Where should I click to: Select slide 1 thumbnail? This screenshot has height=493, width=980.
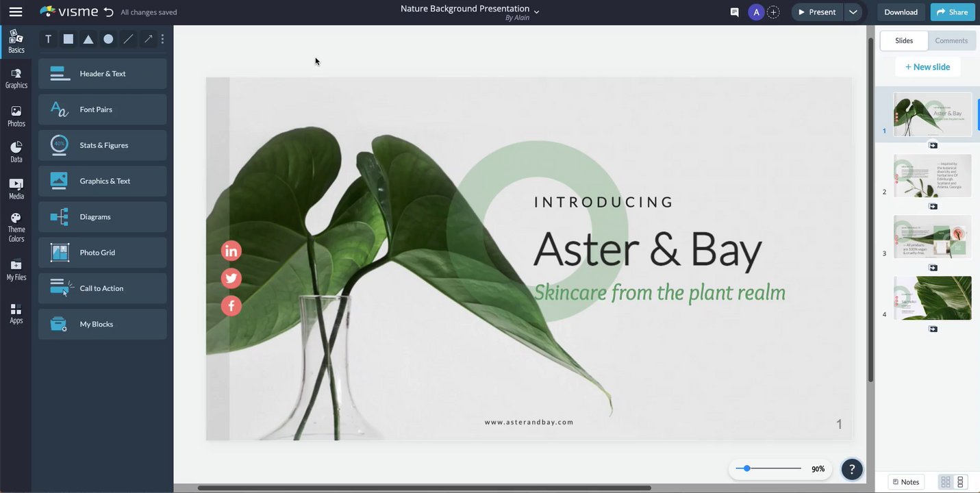[932, 114]
